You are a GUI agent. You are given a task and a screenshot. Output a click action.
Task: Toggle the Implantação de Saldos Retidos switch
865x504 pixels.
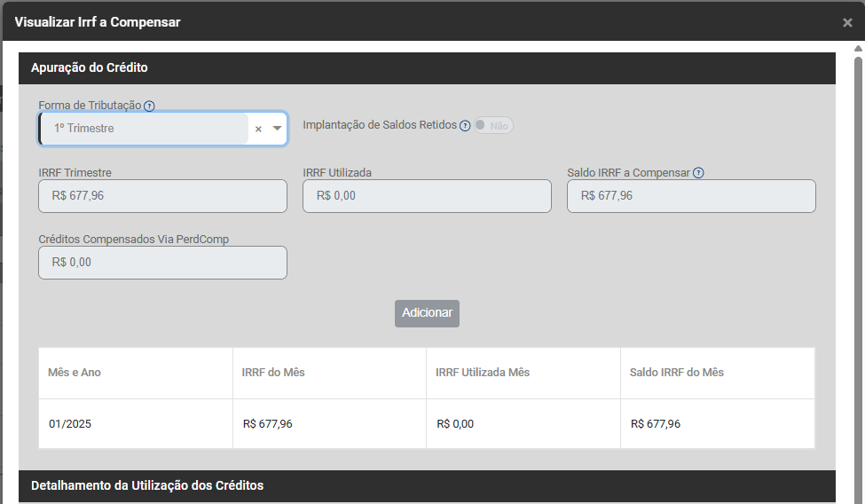[x=492, y=126]
